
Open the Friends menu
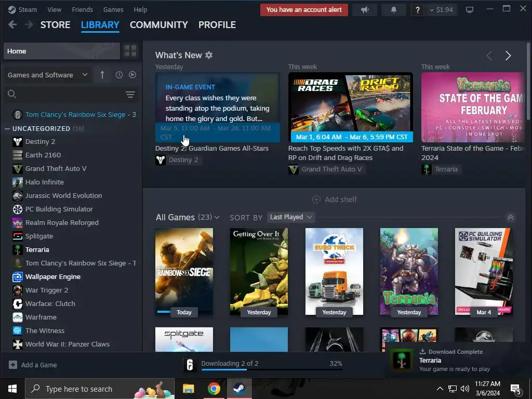click(83, 10)
